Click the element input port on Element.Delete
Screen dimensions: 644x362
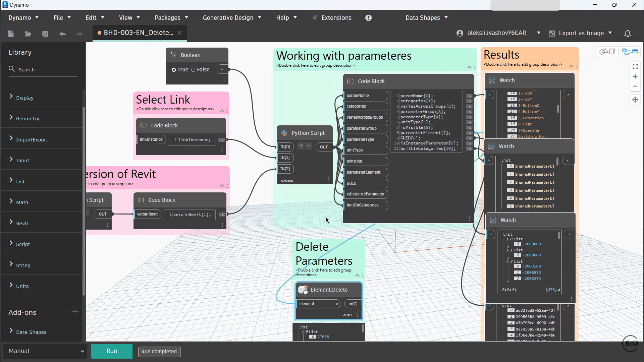pos(318,304)
